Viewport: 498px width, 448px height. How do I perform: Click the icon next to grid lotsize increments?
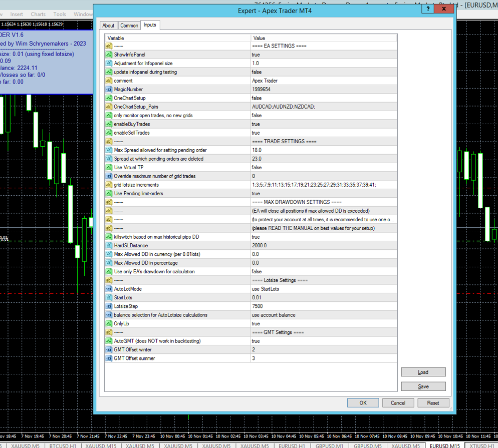(109, 185)
